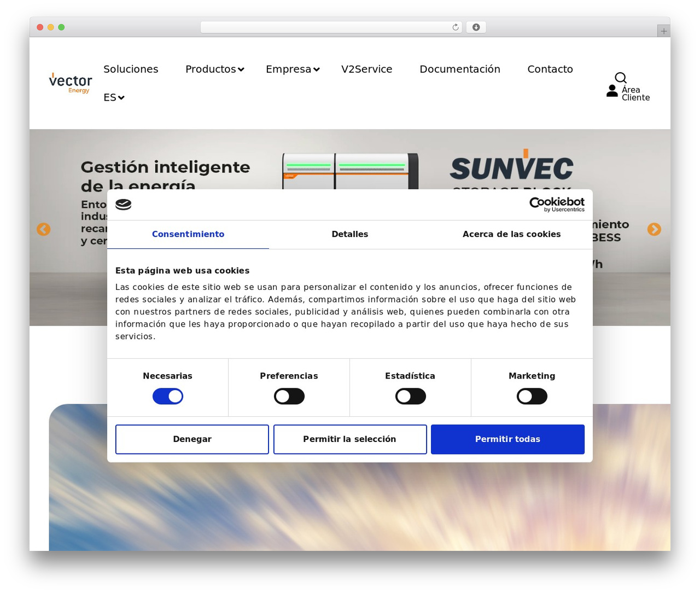Viewport: 700px width, 593px height.
Task: Click the Denegar button
Action: [x=192, y=439]
